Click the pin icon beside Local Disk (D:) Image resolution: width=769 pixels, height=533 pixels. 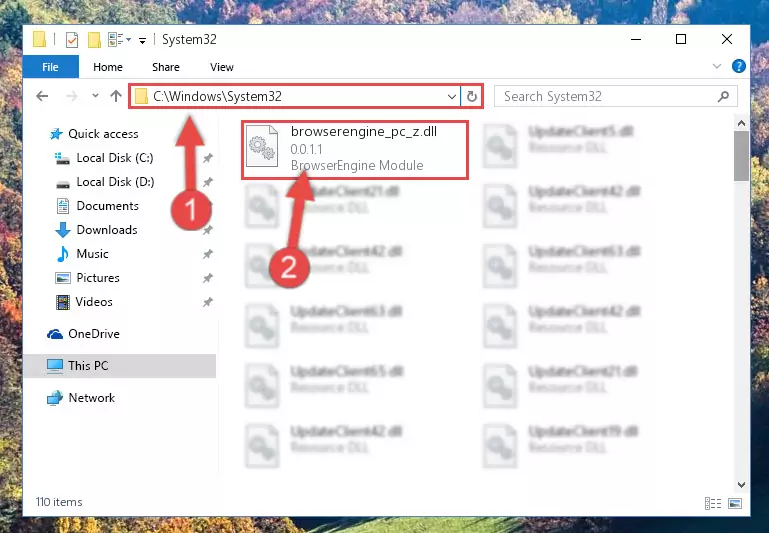pos(208,182)
